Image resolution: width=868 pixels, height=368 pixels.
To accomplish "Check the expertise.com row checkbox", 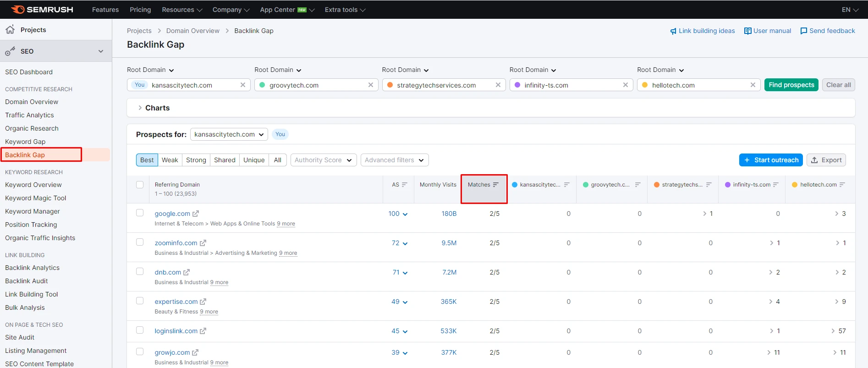I will click(x=140, y=301).
